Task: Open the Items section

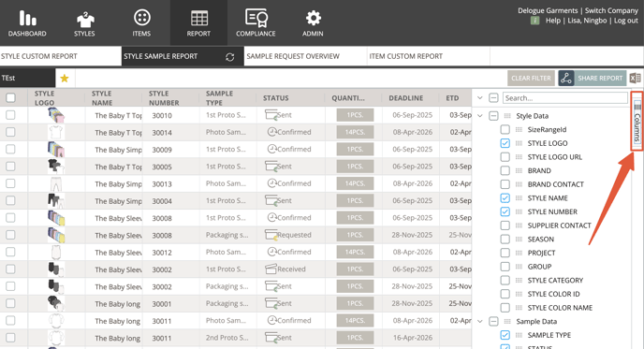Action: point(141,23)
